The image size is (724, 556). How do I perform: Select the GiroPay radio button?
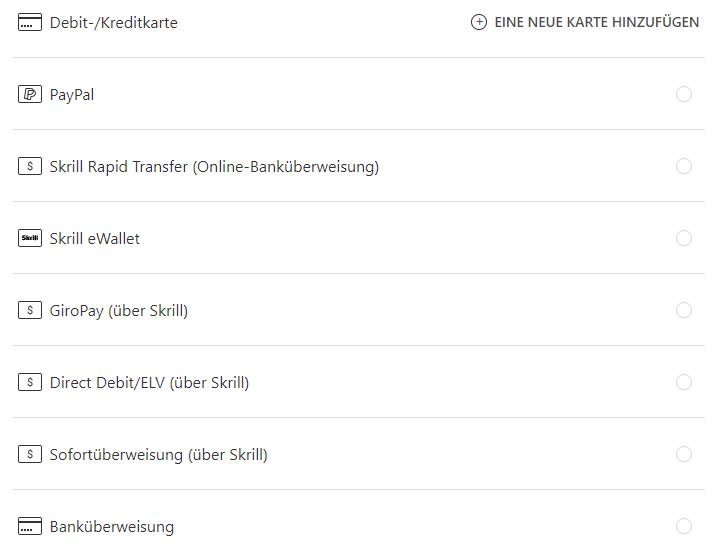coord(684,310)
